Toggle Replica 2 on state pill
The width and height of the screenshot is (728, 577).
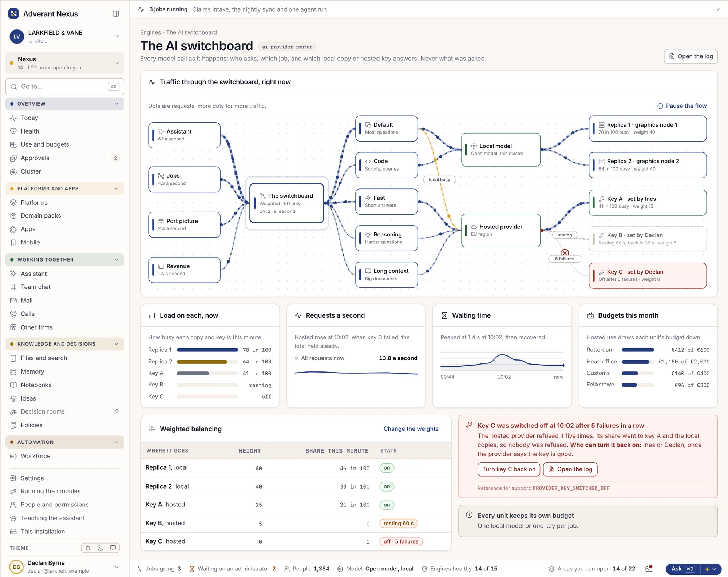387,486
